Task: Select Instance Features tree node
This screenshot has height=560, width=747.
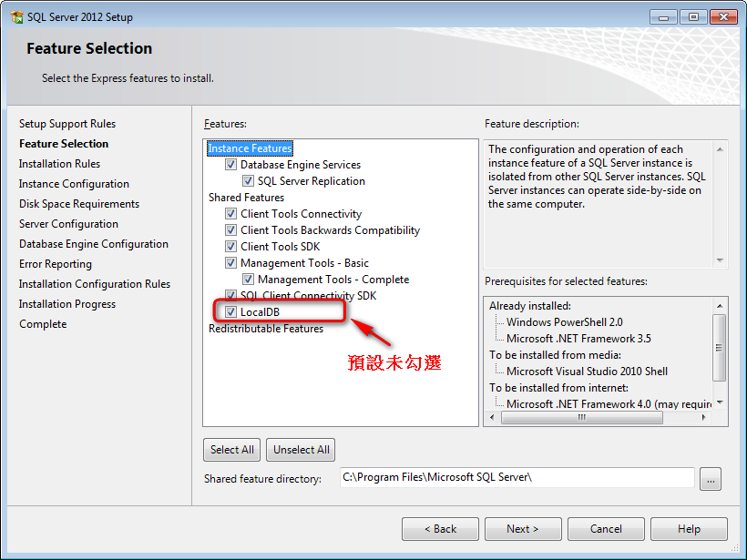Action: click(250, 148)
